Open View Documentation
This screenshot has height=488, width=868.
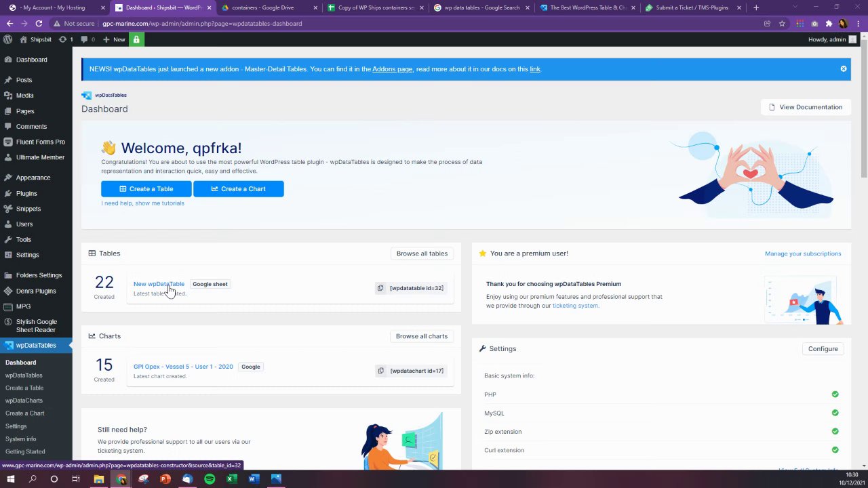tap(806, 107)
